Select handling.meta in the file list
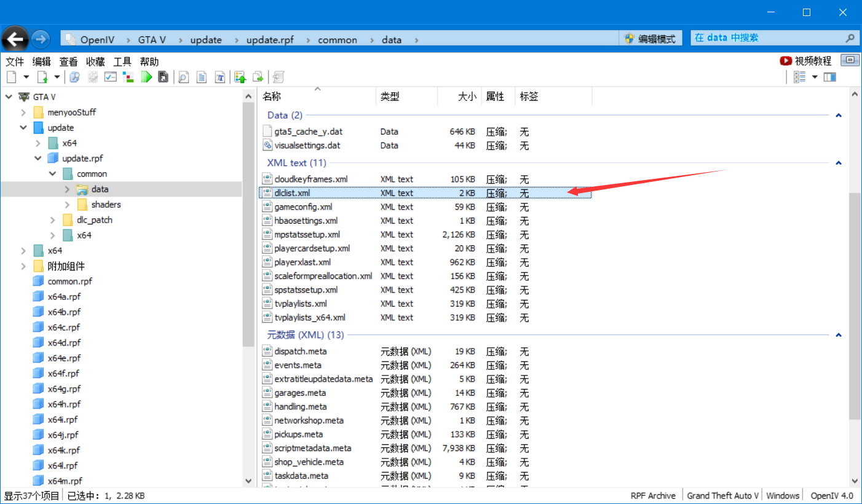This screenshot has height=504, width=862. pyautogui.click(x=301, y=407)
